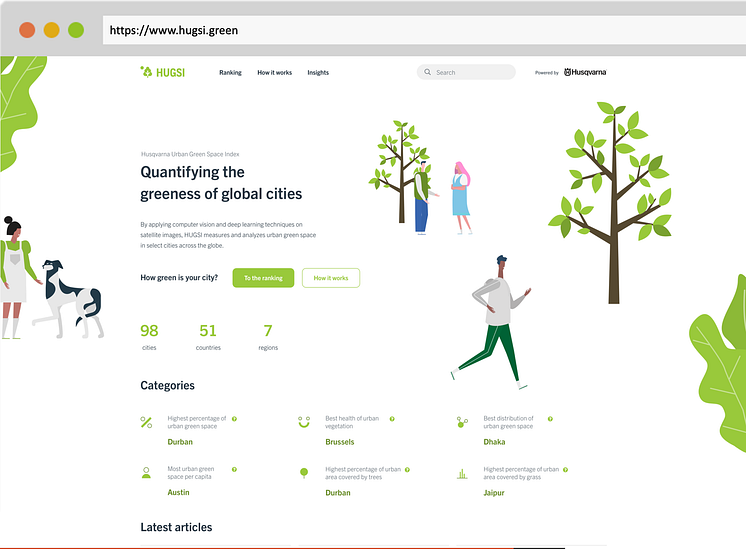Open the Jaipur city link
This screenshot has width=746, height=549.
pos(494,493)
